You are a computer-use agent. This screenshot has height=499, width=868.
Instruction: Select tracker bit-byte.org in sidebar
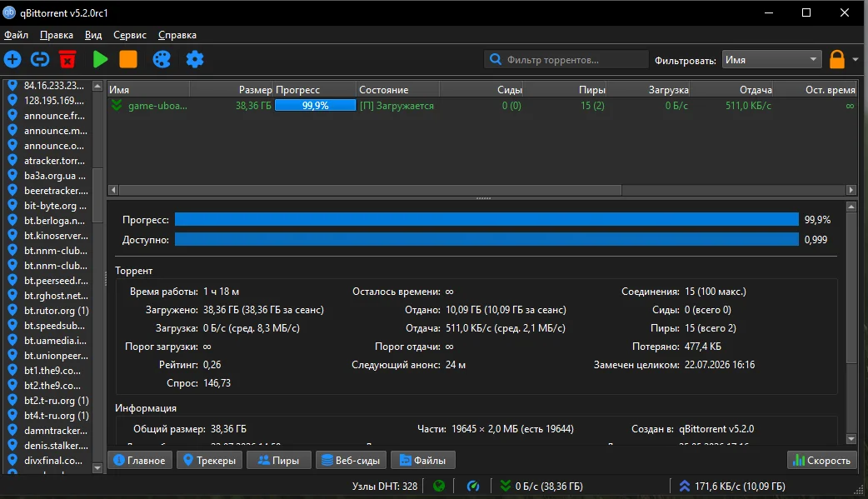[x=47, y=205]
